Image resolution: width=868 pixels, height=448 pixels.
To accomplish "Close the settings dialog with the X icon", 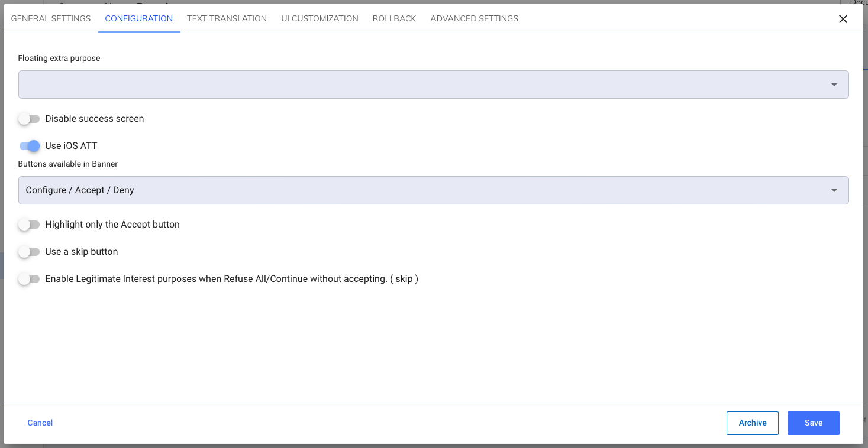I will [x=843, y=19].
